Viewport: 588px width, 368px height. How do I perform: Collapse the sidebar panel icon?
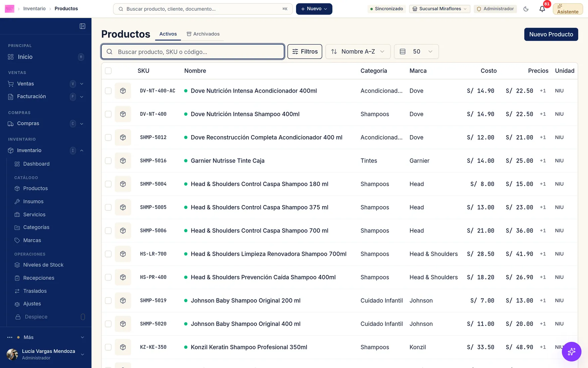pos(83,26)
